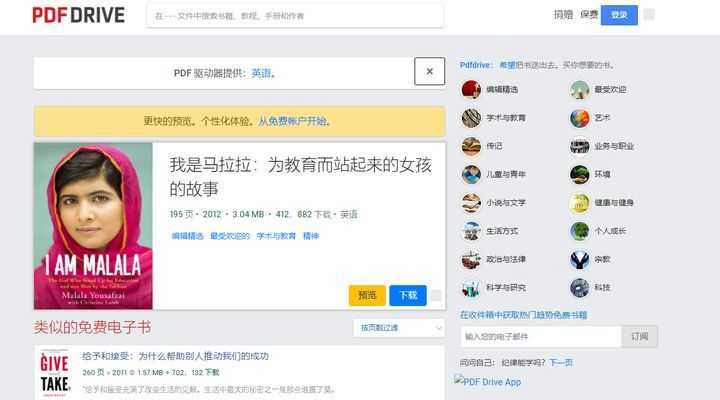Click the I Am Malala book cover
This screenshot has width=720, height=400.
(x=93, y=225)
